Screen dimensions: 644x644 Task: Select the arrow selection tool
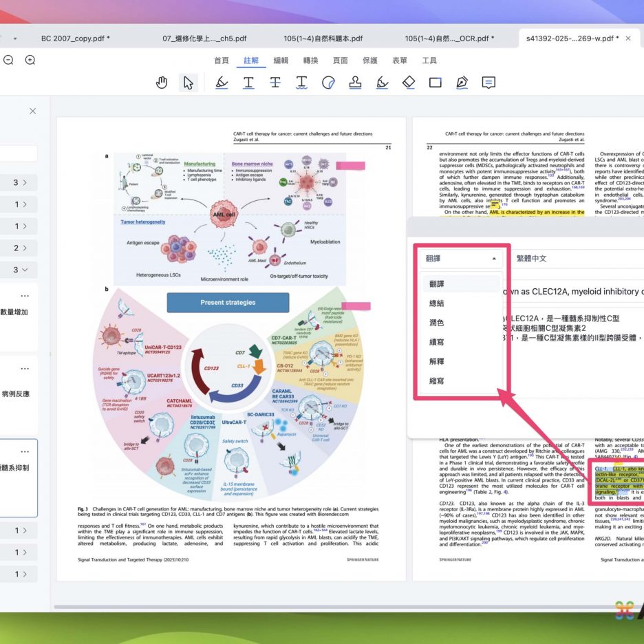point(188,83)
